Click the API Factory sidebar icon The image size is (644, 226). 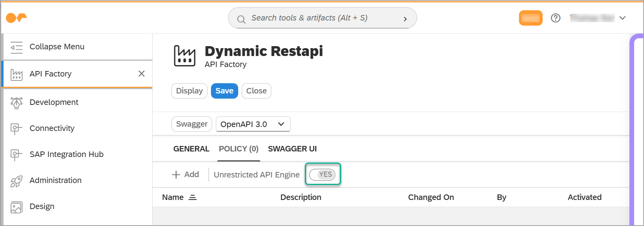17,74
